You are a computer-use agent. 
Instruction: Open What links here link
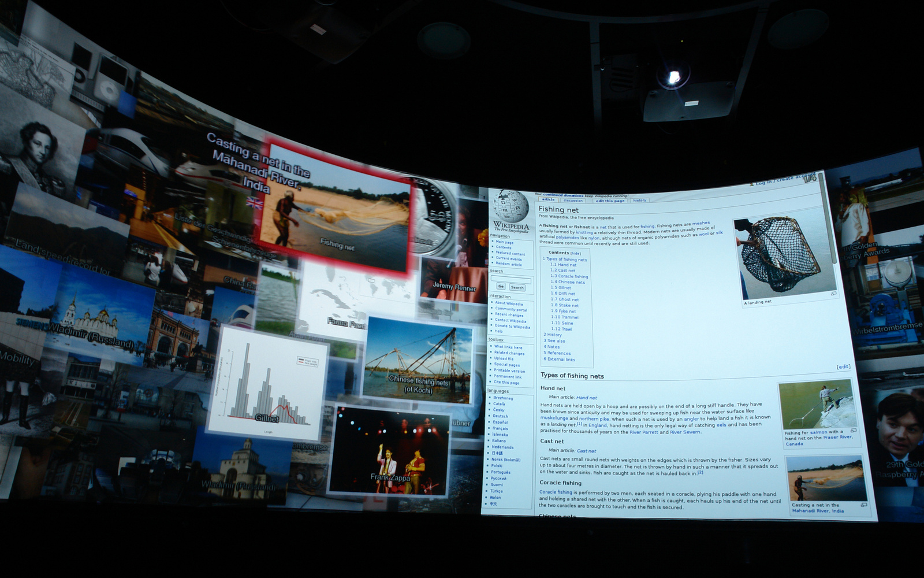point(508,347)
